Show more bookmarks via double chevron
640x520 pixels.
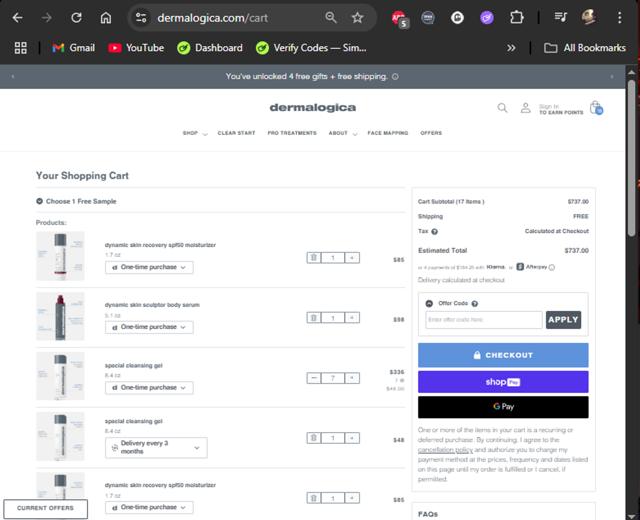click(x=511, y=48)
